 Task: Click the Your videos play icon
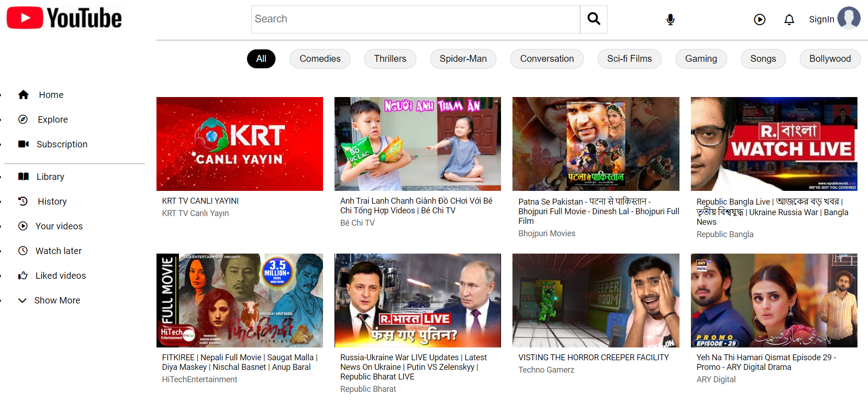pos(23,226)
